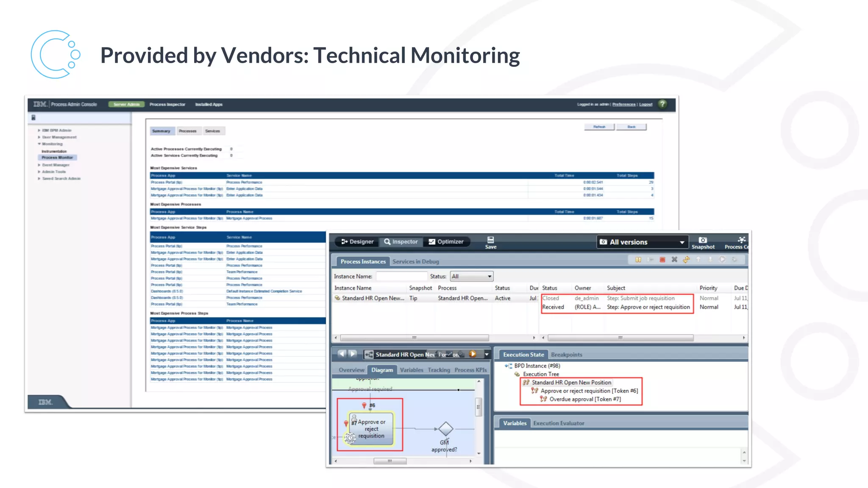Click the greyed down arrow toolbar icon
The width and height of the screenshot is (868, 488).
pos(710,260)
